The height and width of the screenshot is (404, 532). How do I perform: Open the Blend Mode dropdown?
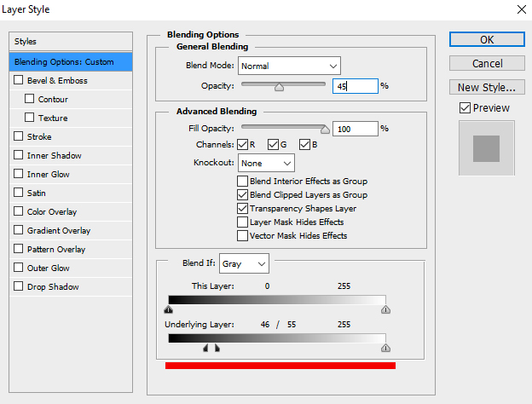(x=289, y=66)
